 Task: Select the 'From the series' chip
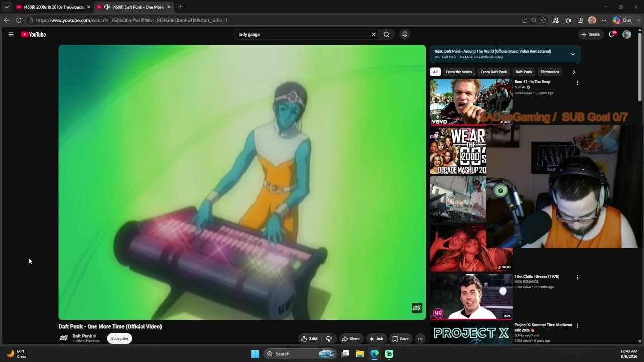click(x=459, y=72)
